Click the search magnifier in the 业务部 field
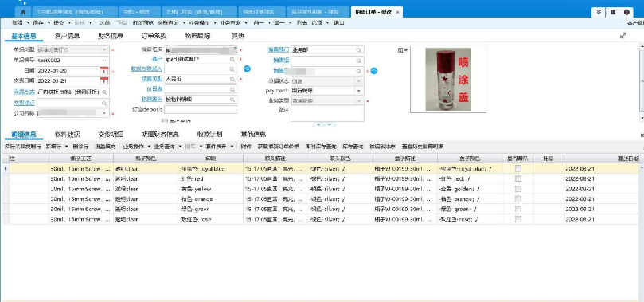Image resolution: width=644 pixels, height=302 pixels. coord(358,50)
